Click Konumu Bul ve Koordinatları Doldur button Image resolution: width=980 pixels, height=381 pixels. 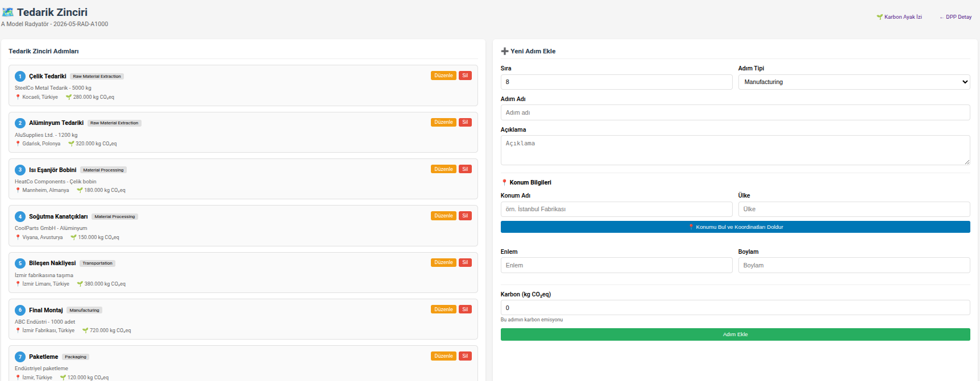click(x=735, y=227)
